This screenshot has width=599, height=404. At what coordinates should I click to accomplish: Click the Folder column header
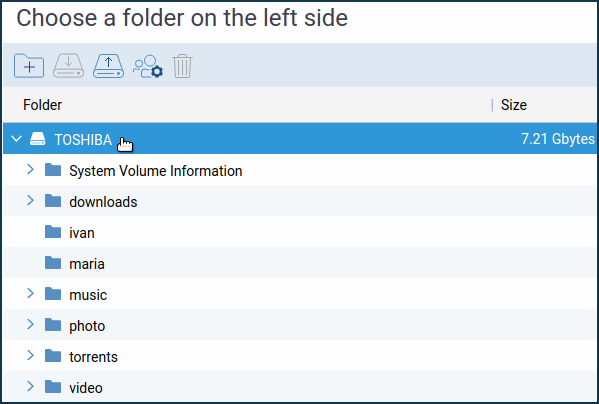42,105
